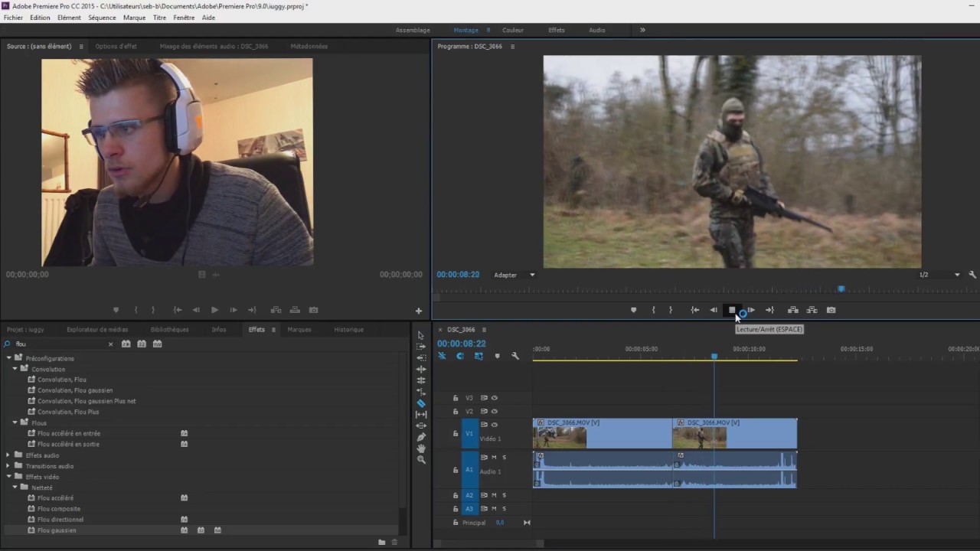Select second DSC_3066.MOV video clip
Screen dimensions: 980x551
[735, 433]
